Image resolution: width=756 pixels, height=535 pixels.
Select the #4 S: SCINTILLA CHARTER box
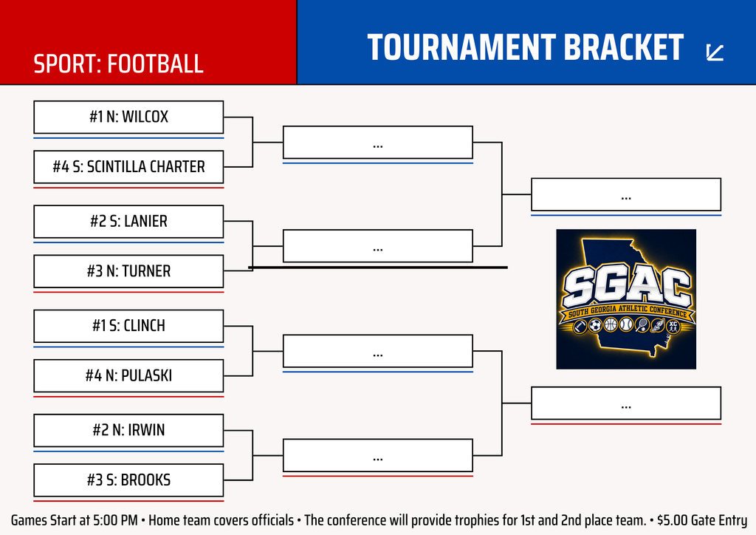[128, 167]
